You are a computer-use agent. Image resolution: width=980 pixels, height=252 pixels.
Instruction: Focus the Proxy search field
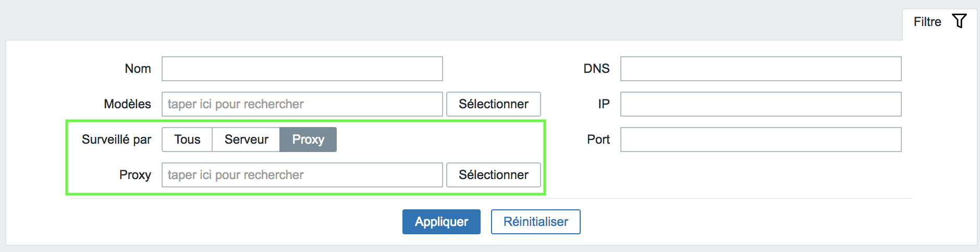coord(302,175)
